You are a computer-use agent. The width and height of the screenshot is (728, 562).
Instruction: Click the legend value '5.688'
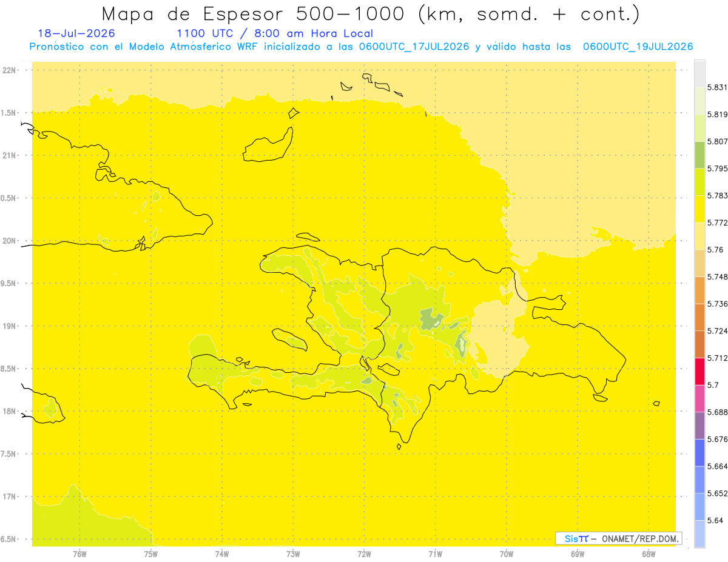coord(718,412)
